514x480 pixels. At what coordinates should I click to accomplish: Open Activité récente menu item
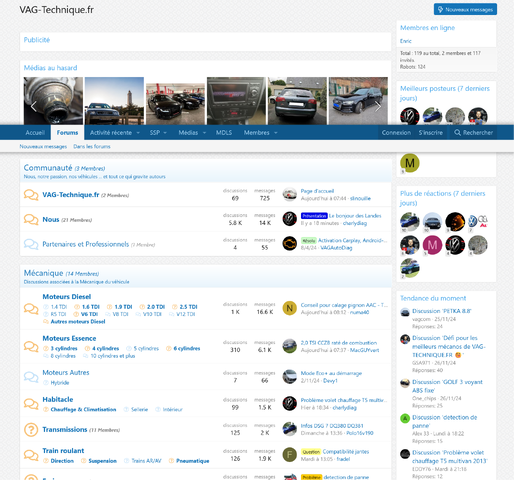111,133
